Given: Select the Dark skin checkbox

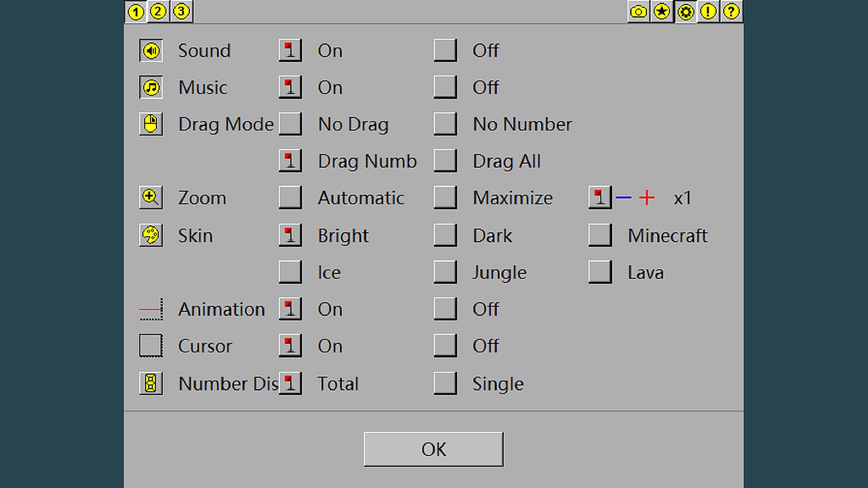Looking at the screenshot, I should pos(445,235).
